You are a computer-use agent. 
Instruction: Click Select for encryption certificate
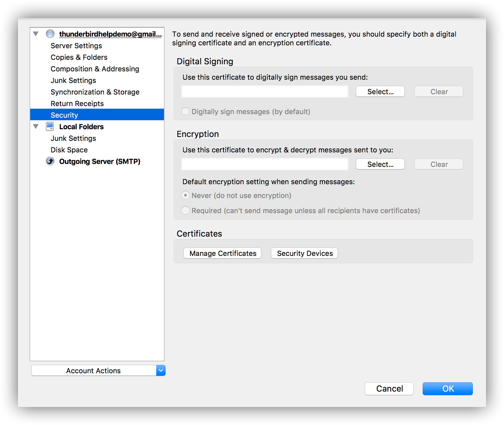(380, 164)
